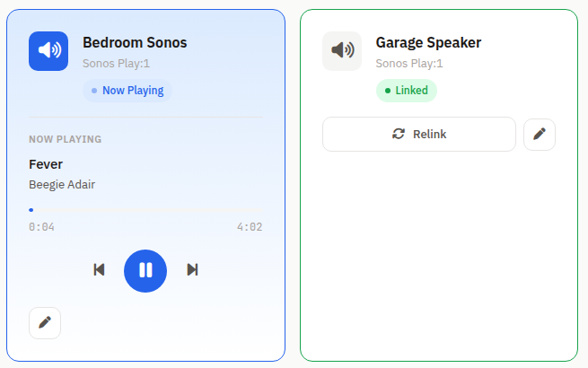Click the NOW PLAYING section heading
Screen dimensions: 588x368
[x=65, y=139]
